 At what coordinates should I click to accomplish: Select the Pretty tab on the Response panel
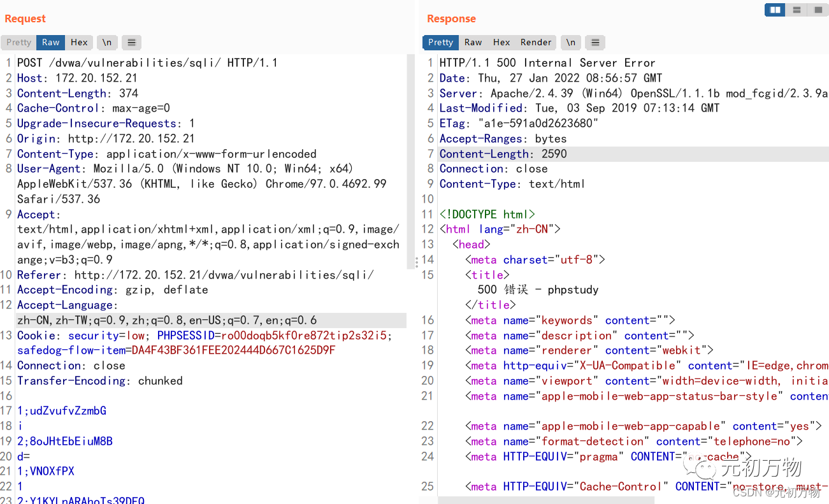point(440,42)
